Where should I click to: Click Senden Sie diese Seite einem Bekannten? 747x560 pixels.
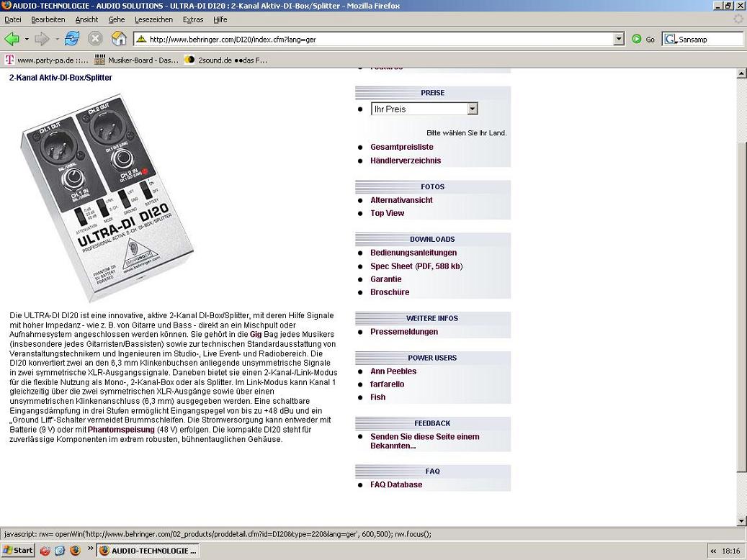click(424, 441)
